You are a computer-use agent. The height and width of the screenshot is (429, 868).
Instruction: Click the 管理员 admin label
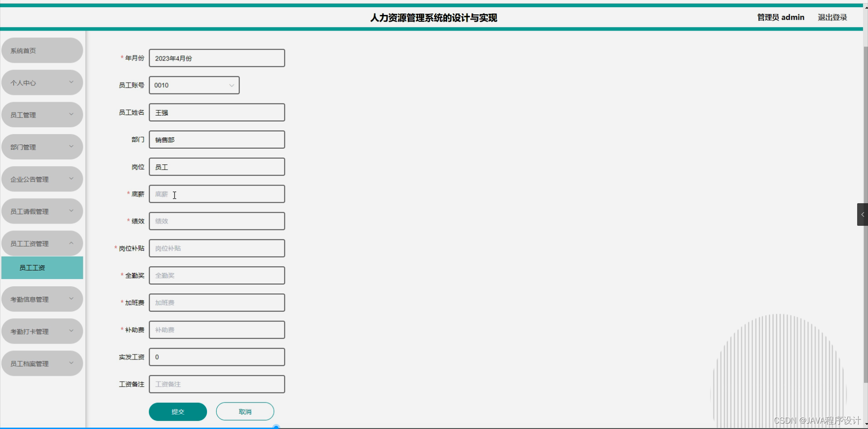(781, 17)
